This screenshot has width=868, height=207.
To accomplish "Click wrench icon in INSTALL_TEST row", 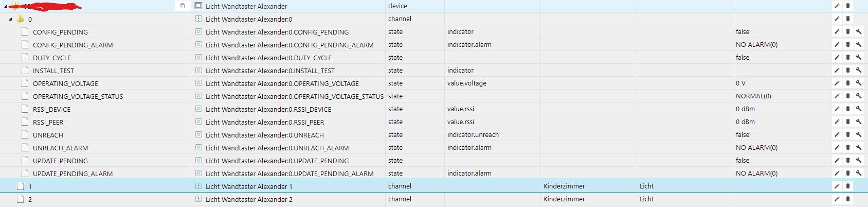I will (859, 71).
